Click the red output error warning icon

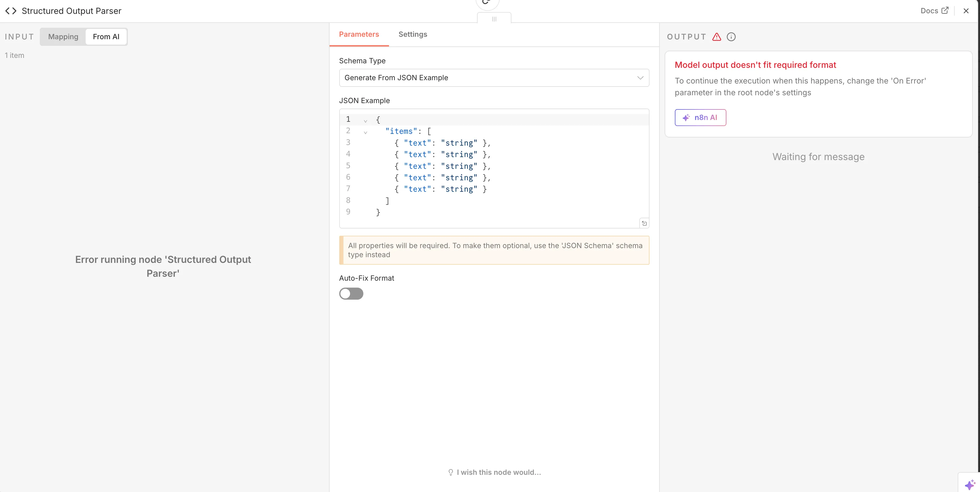click(x=717, y=37)
